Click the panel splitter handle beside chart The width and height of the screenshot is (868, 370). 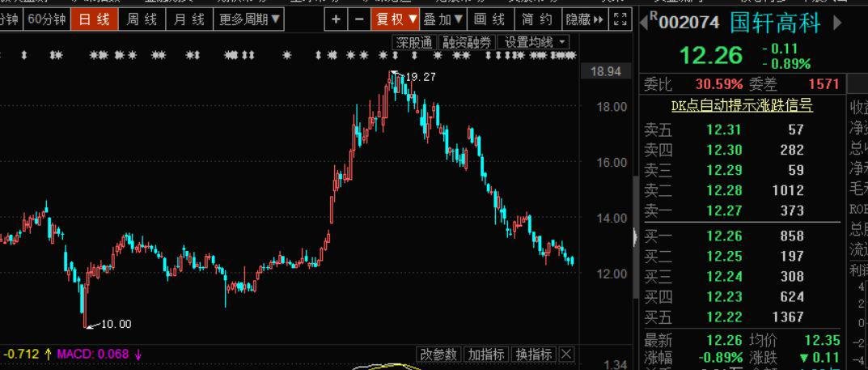click(636, 237)
